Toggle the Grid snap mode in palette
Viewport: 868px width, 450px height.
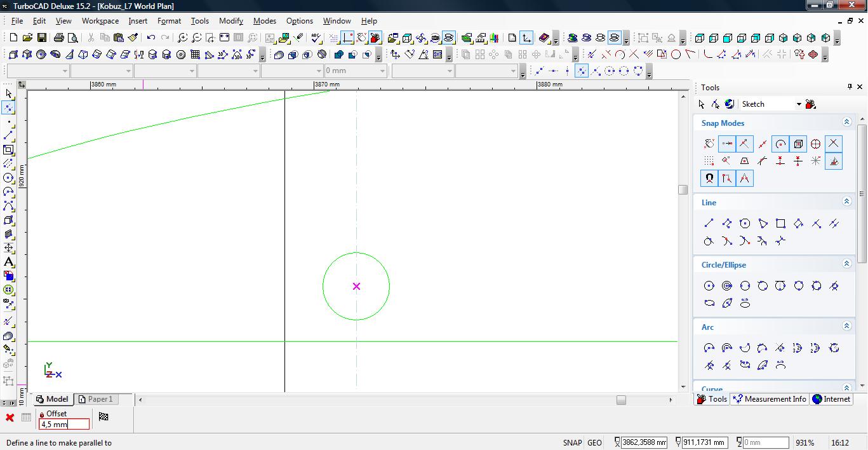709,161
